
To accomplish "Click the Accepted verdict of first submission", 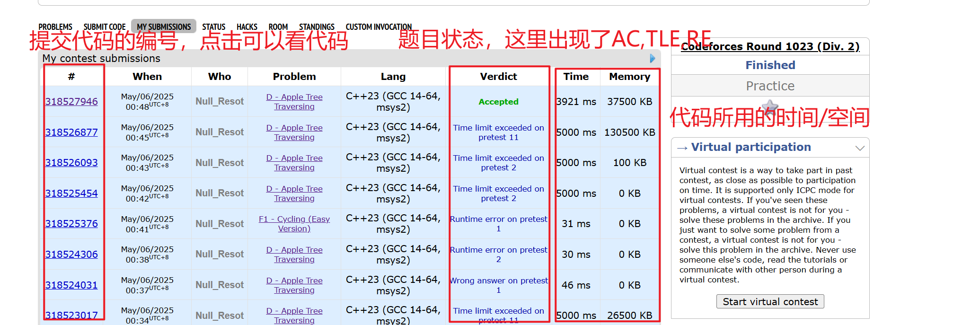I will pos(498,102).
